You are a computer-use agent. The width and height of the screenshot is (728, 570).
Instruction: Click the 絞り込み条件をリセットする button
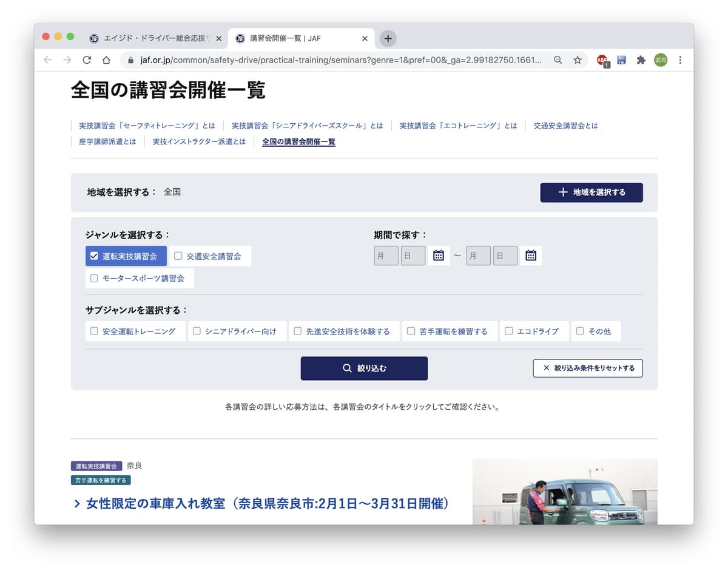click(x=587, y=368)
